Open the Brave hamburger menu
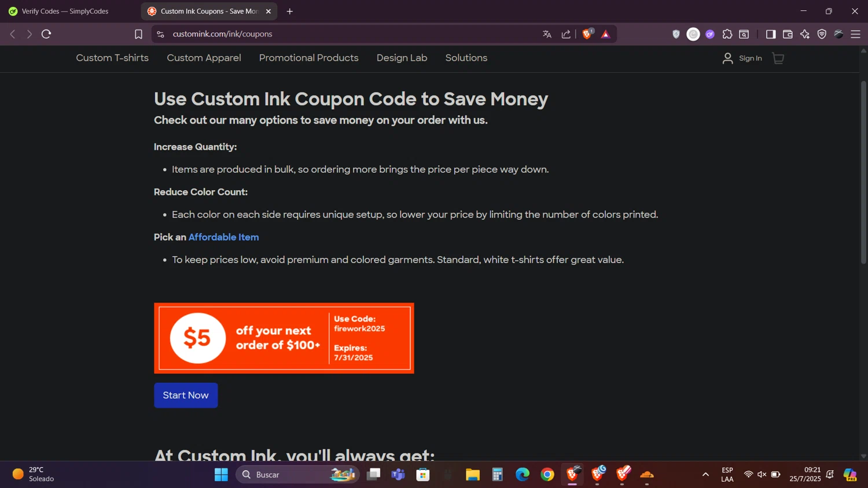This screenshot has height=488, width=868. click(x=855, y=35)
